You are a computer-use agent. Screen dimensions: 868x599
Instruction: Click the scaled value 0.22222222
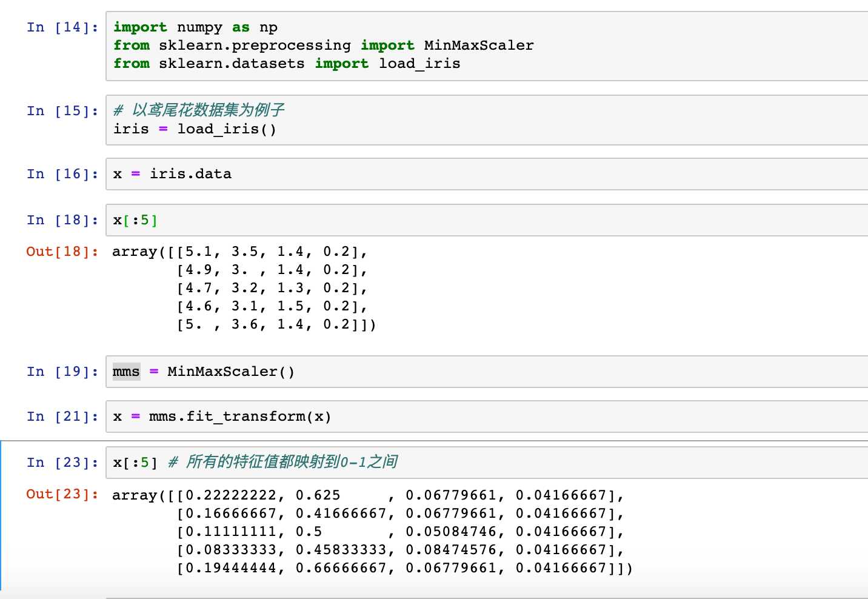coord(232,495)
